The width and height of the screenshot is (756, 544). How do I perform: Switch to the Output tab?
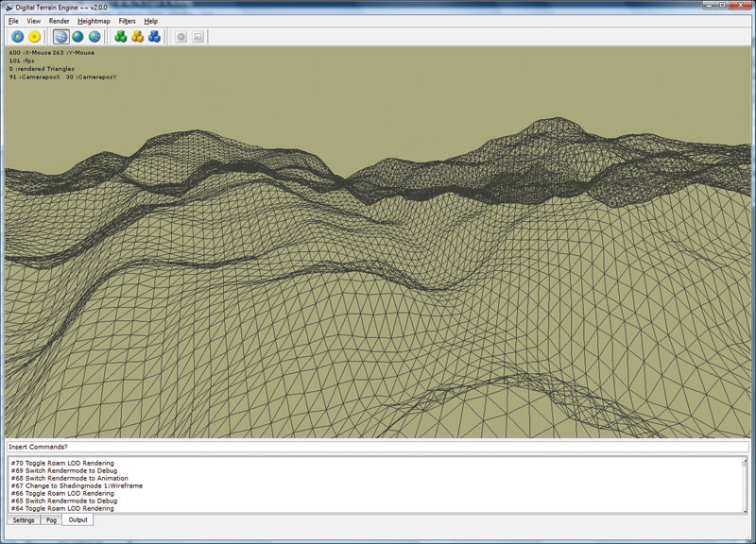(77, 519)
